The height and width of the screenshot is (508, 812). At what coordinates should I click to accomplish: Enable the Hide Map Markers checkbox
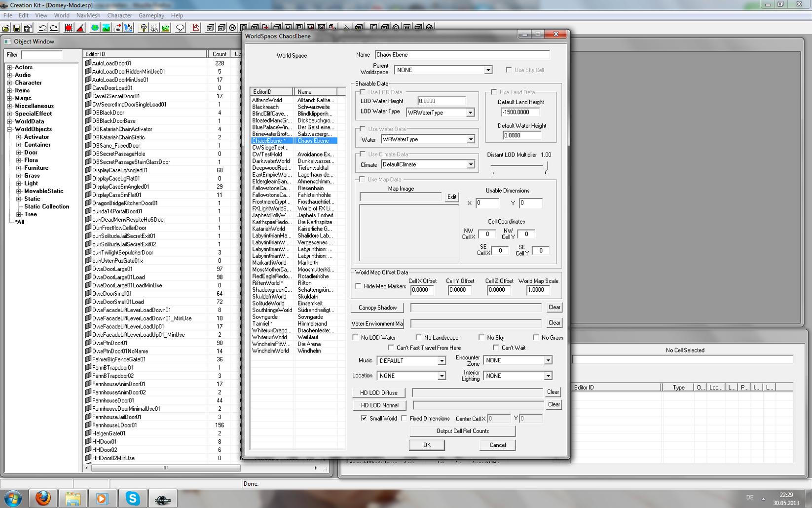coord(359,286)
